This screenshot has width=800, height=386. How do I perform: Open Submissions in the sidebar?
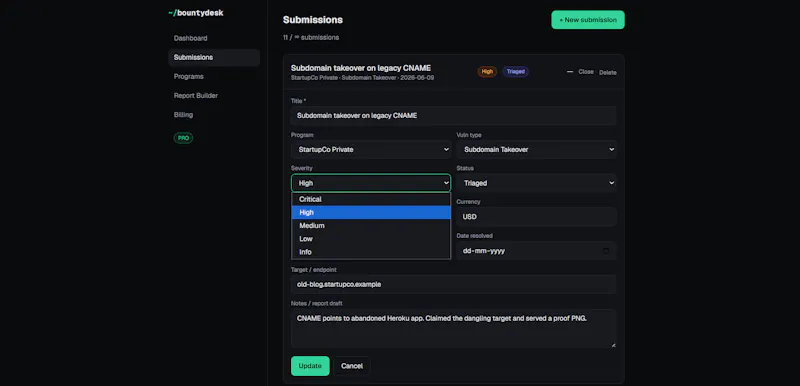214,57
